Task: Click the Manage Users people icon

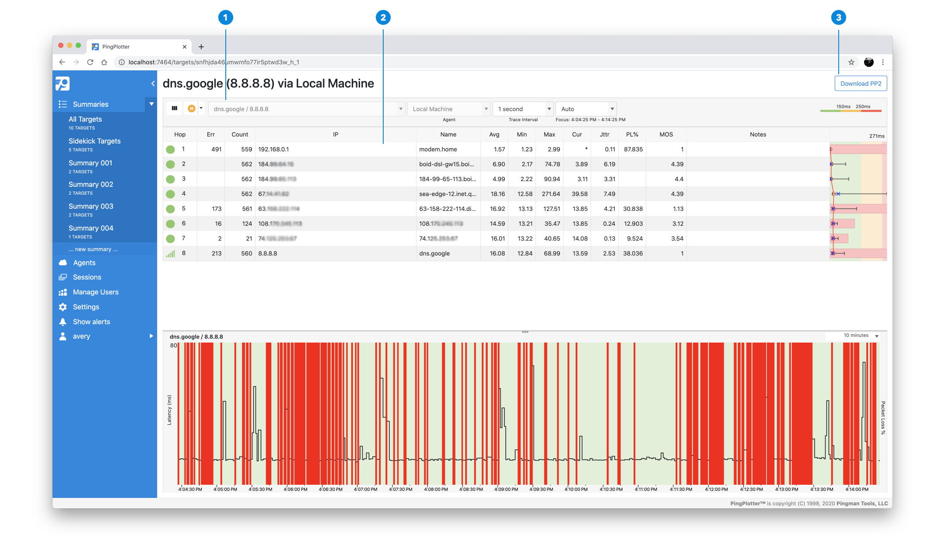Action: (63, 292)
